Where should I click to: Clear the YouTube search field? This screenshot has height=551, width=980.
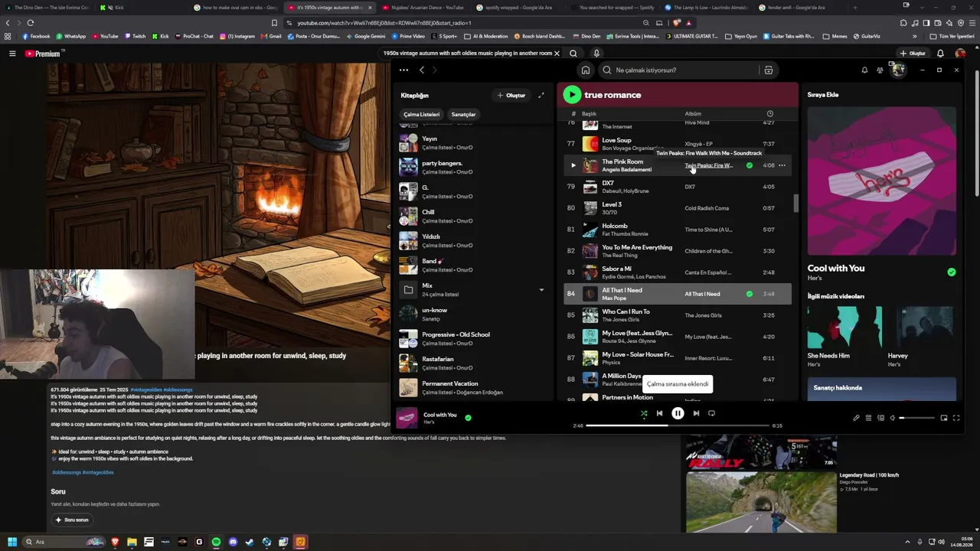click(557, 54)
